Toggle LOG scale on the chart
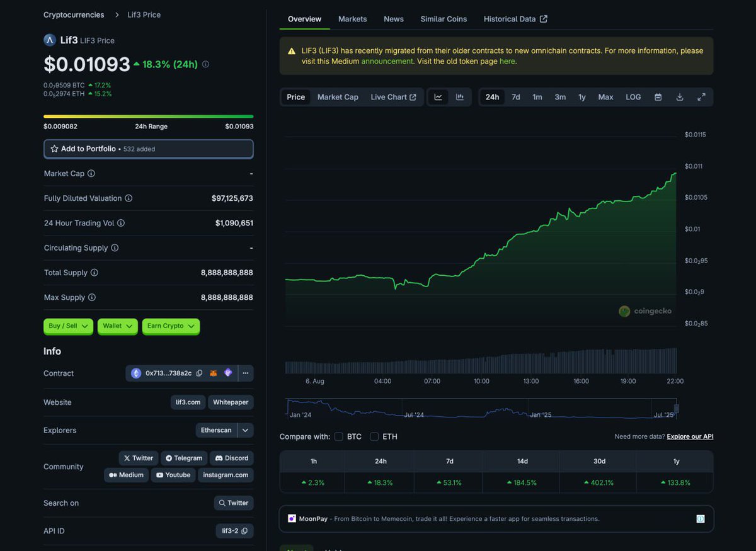Viewport: 756px width, 551px height. (x=633, y=97)
